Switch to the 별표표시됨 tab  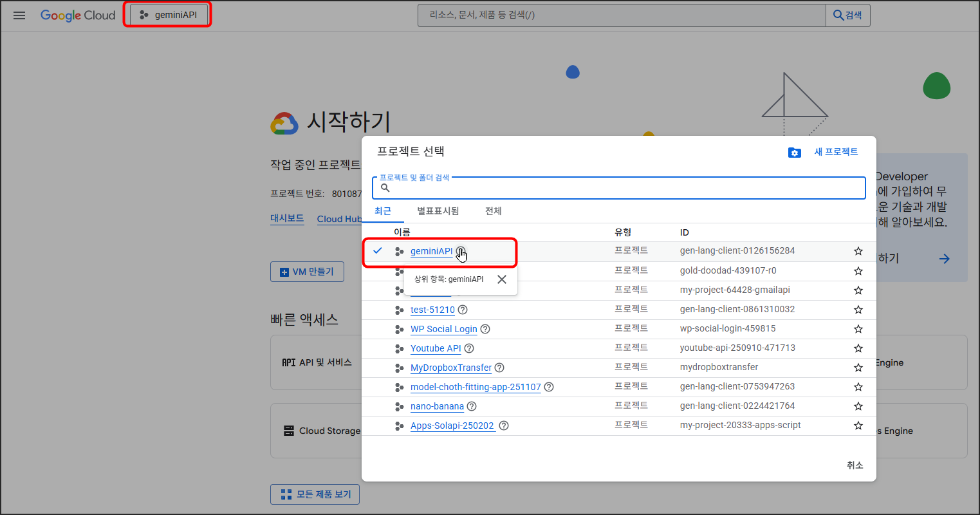click(438, 211)
